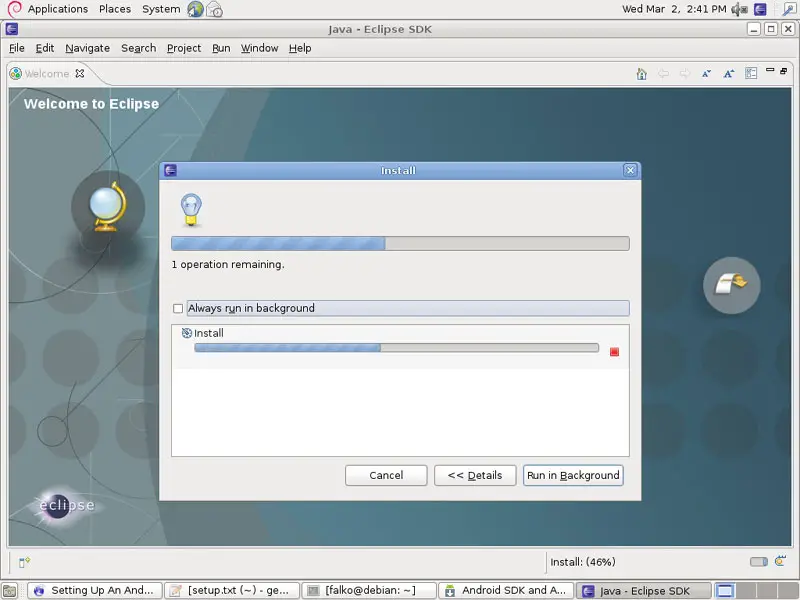Screen dimensions: 800x600
Task: Navigate forward with Welcome toolbar right arrow
Action: [x=685, y=74]
